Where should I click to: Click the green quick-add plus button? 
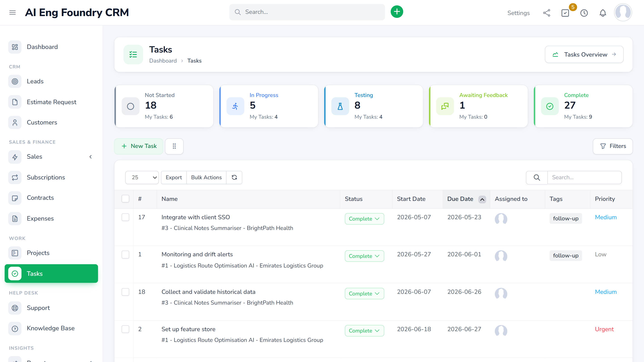click(397, 12)
